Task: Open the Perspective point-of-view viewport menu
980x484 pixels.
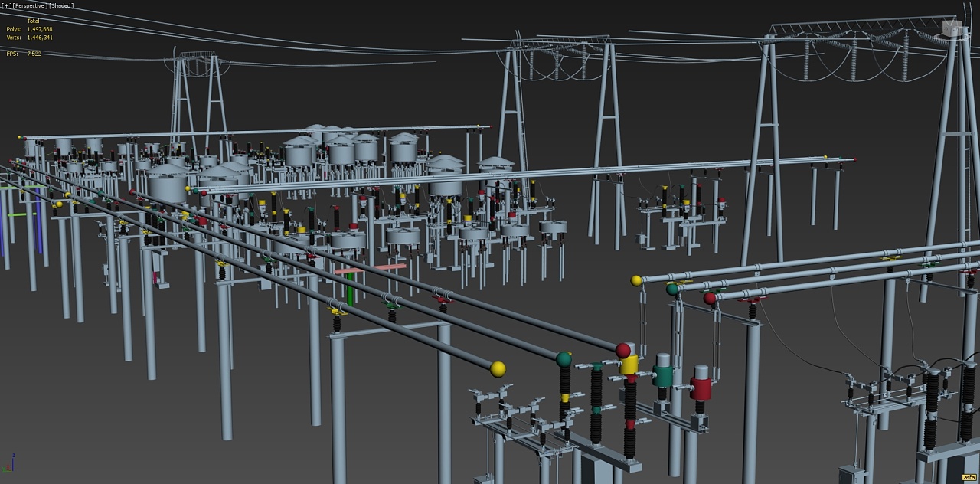Action: pyautogui.click(x=29, y=5)
